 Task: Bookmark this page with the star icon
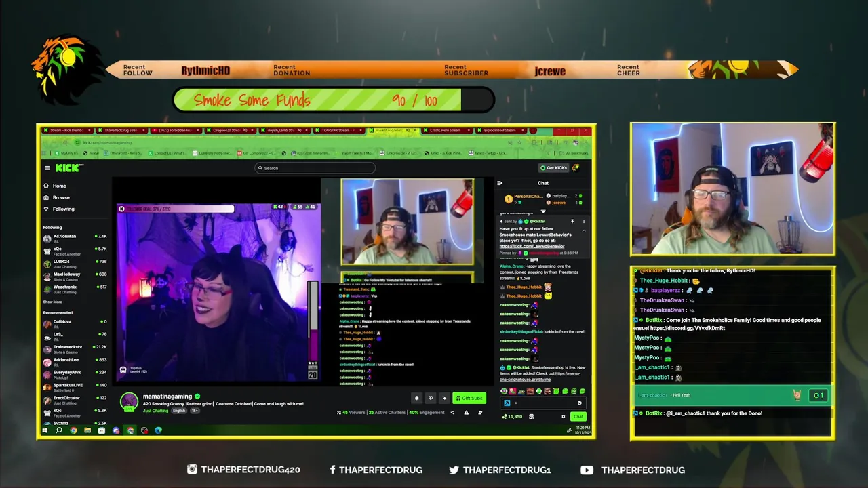click(519, 142)
